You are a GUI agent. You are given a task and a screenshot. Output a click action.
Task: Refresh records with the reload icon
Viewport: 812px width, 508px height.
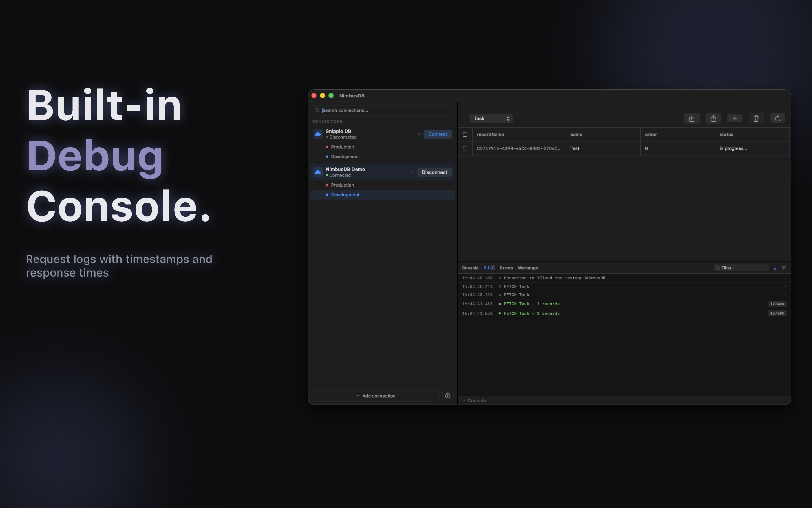[x=777, y=118]
